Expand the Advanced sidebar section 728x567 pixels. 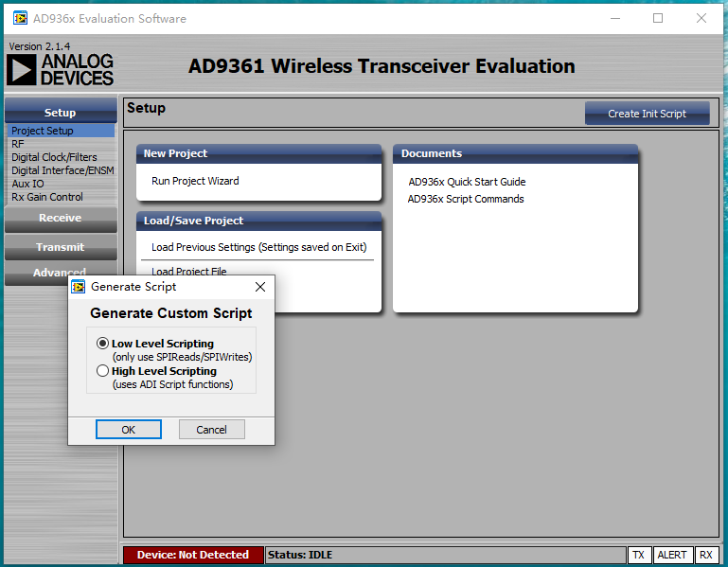(x=60, y=272)
